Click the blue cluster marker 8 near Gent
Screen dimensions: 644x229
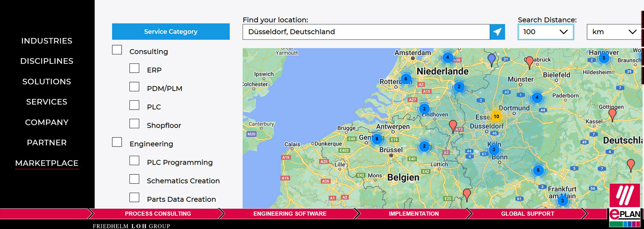pos(377,138)
